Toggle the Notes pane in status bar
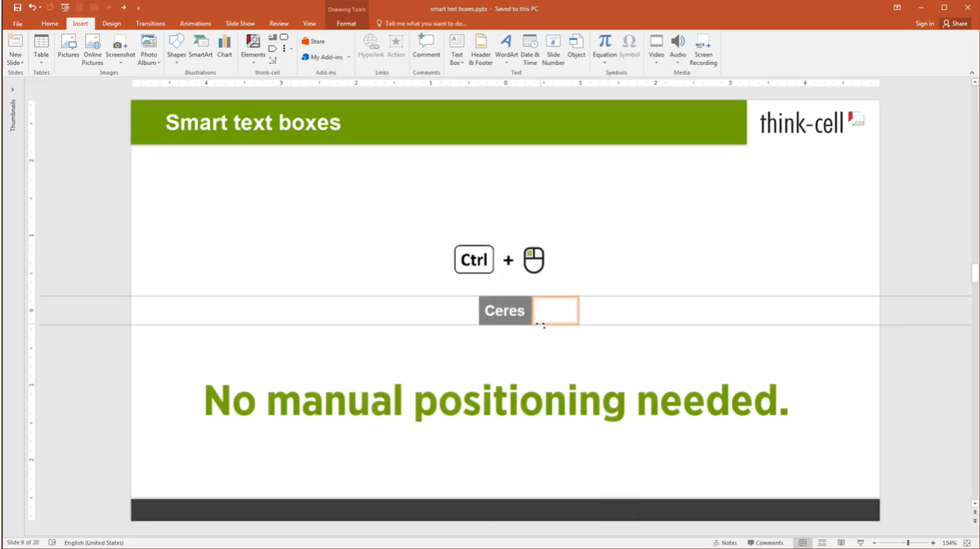 725,543
